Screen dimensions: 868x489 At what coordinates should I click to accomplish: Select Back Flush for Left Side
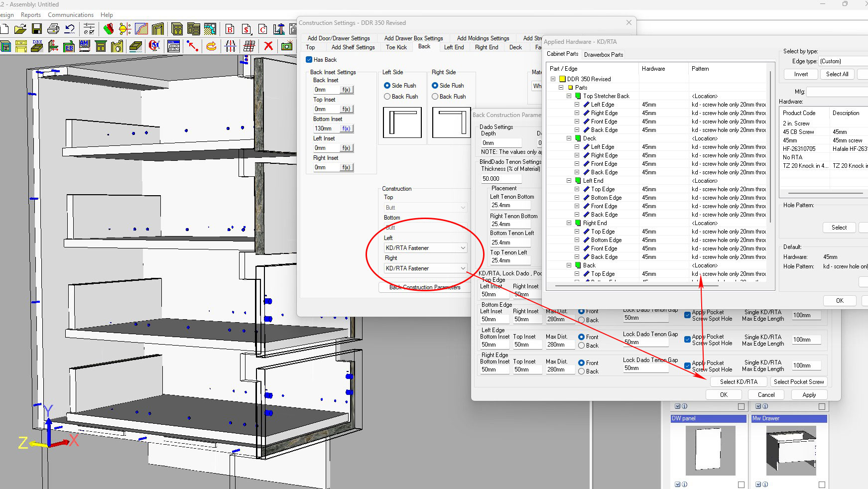pyautogui.click(x=387, y=97)
